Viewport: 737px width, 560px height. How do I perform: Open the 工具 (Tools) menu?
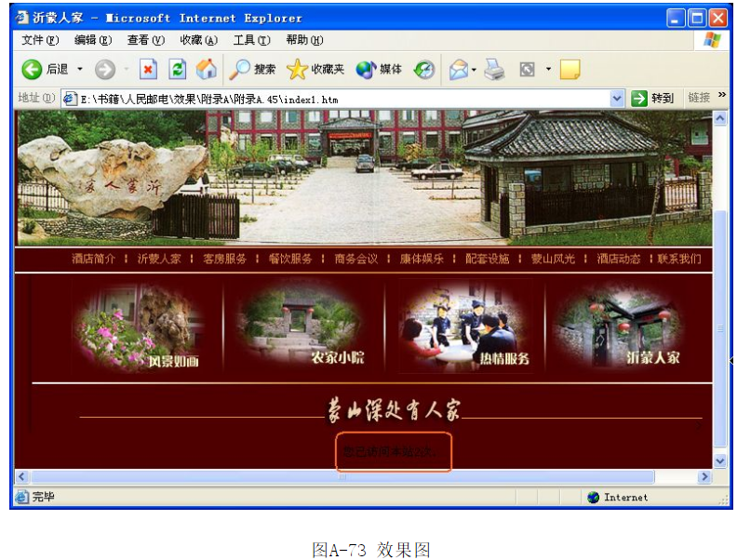[x=251, y=40]
